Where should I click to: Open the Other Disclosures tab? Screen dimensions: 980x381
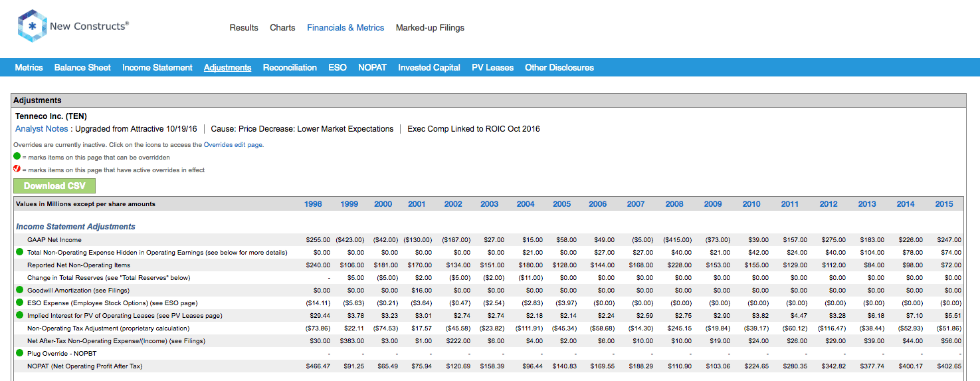559,67
